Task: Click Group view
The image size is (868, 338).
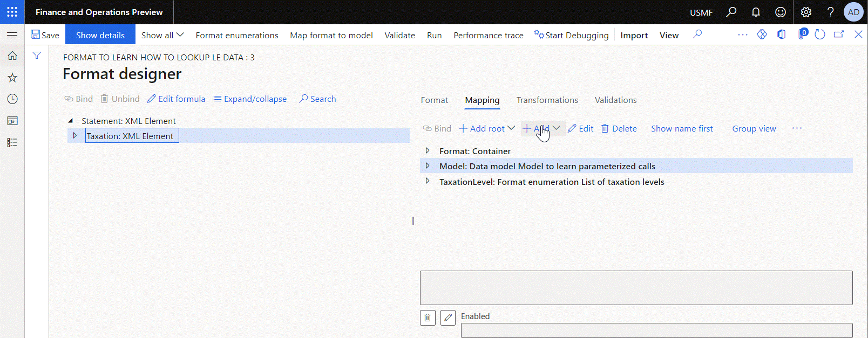Action: point(754,128)
